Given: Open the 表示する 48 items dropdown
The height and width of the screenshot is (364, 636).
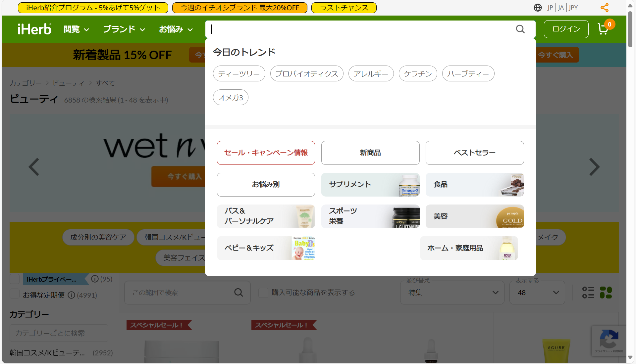Looking at the screenshot, I should point(537,293).
